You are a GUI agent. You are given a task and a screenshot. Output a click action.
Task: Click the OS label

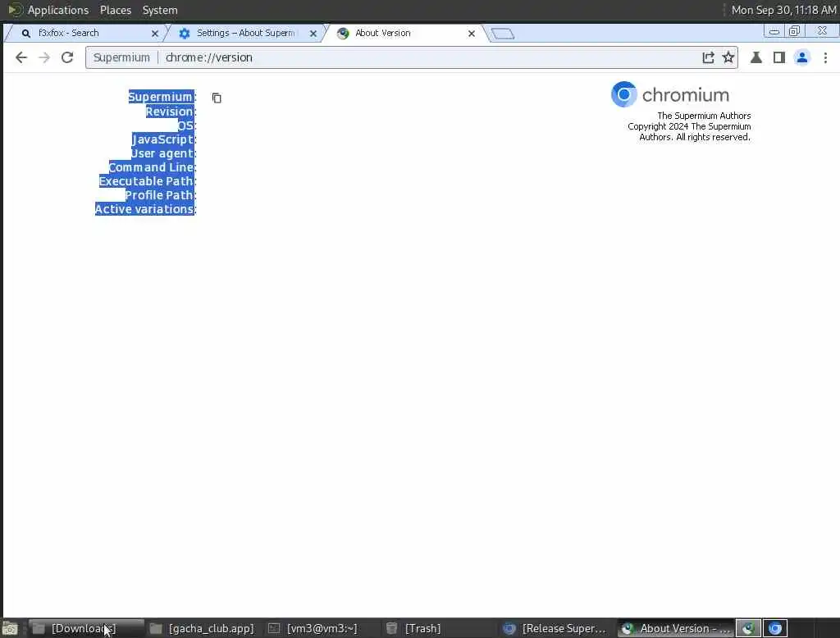pyautogui.click(x=186, y=125)
